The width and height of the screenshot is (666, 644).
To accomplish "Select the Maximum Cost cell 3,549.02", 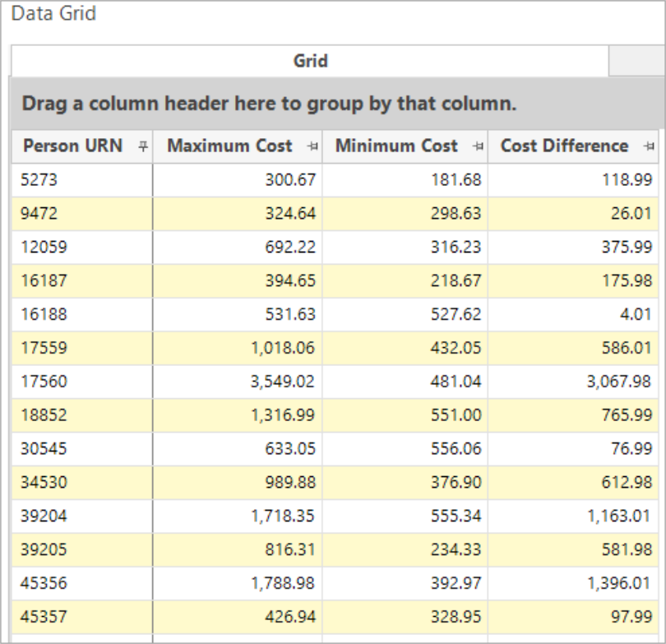I will tap(283, 381).
